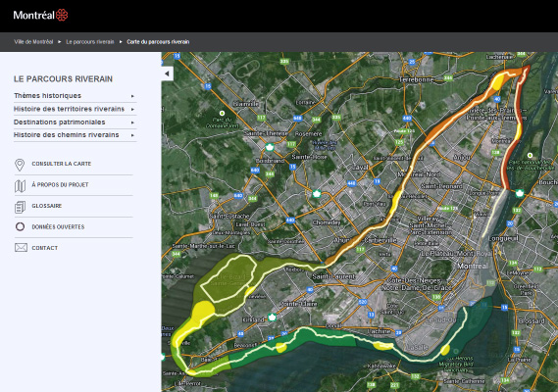Open À propos du projet link

pos(60,184)
